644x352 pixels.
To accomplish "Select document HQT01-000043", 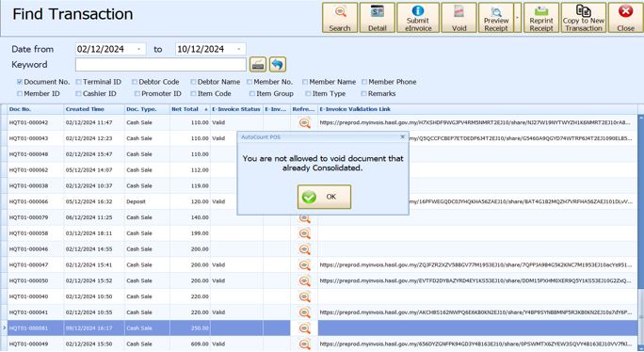I will [x=29, y=138].
